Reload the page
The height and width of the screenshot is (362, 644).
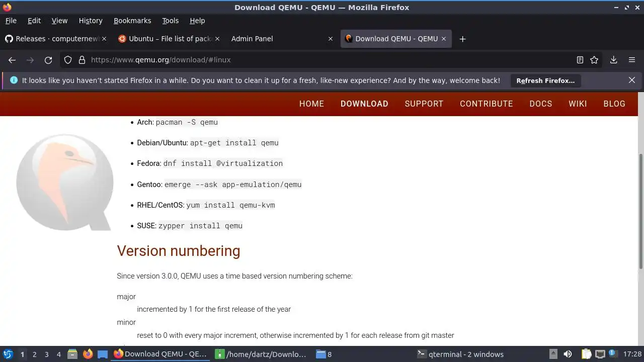(x=48, y=60)
